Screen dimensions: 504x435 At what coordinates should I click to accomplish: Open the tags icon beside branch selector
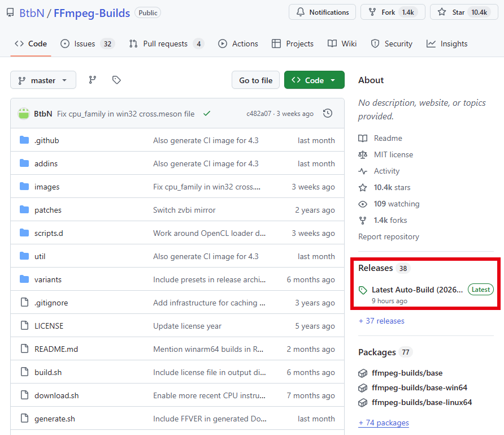(116, 80)
